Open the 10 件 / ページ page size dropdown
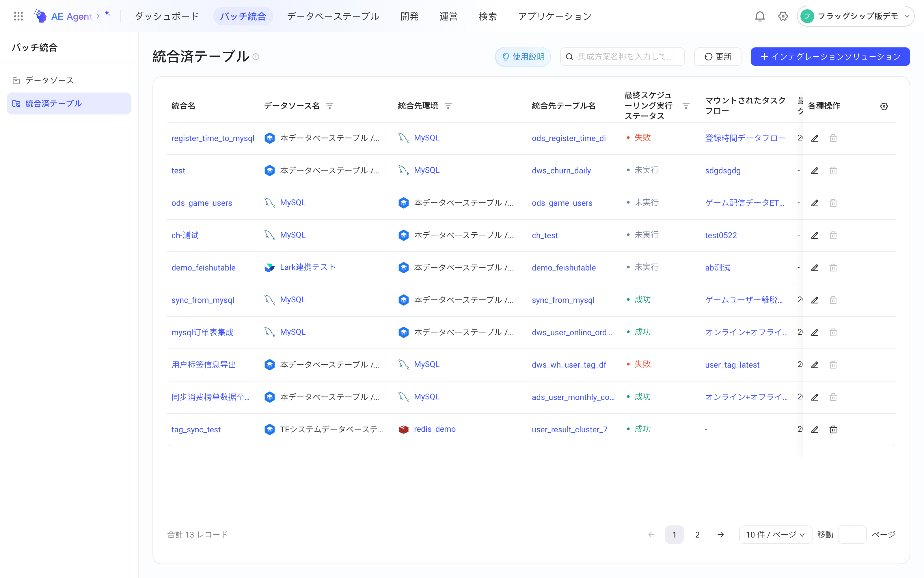 click(x=775, y=534)
